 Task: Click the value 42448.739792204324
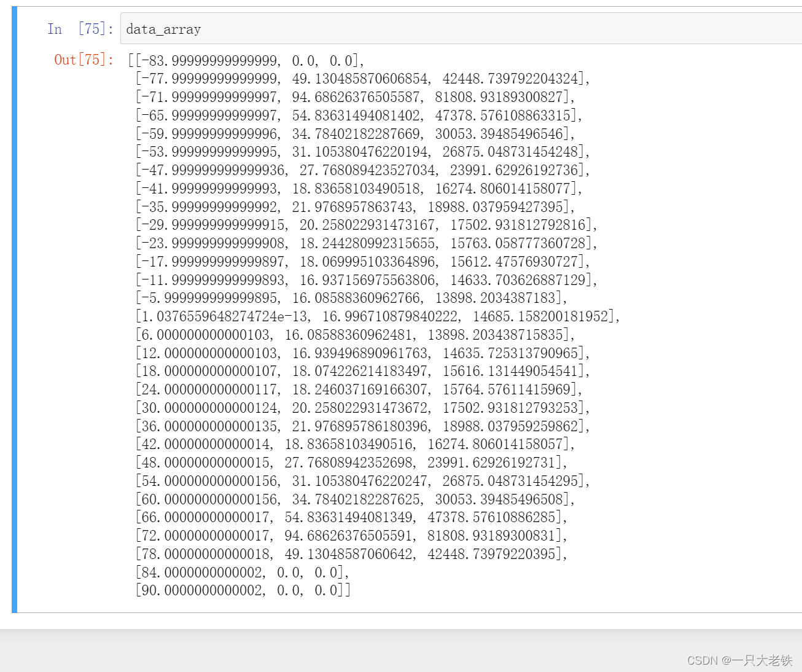coord(510,79)
